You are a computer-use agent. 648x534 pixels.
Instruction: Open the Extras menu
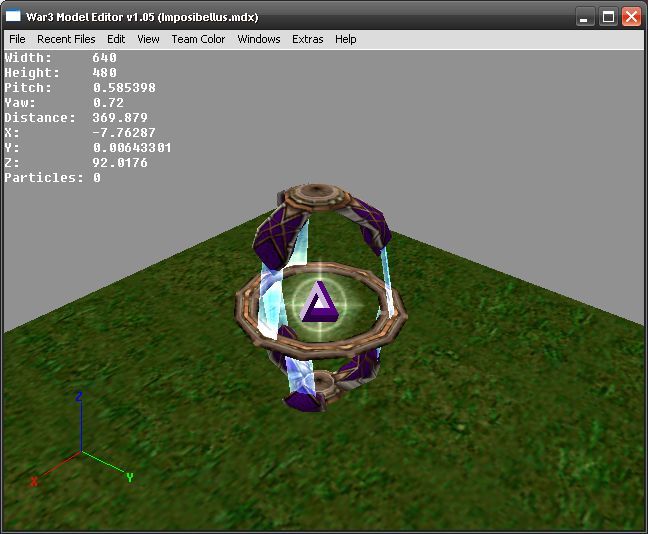pyautogui.click(x=308, y=39)
